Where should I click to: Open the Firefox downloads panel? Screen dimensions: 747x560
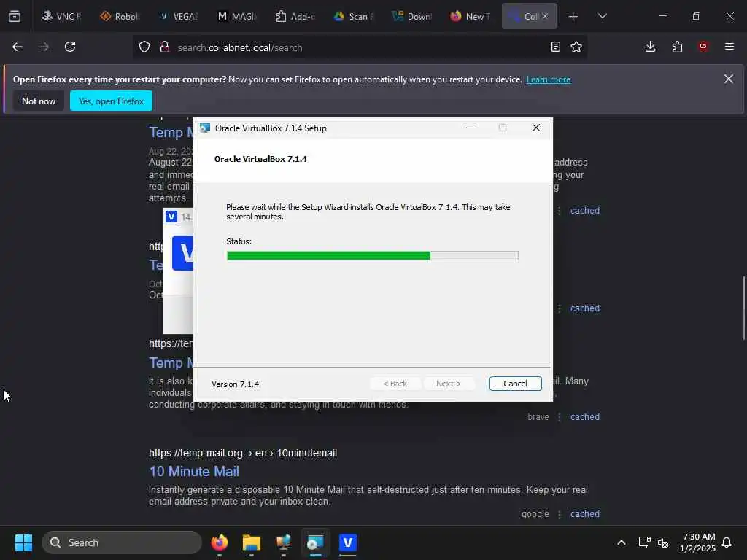click(650, 47)
